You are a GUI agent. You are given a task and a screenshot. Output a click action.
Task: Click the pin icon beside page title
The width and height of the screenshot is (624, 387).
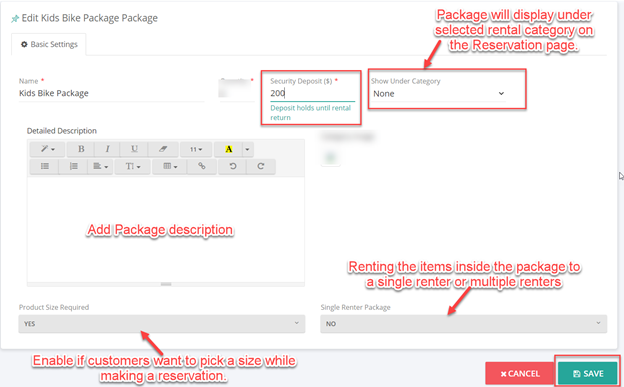click(x=15, y=19)
